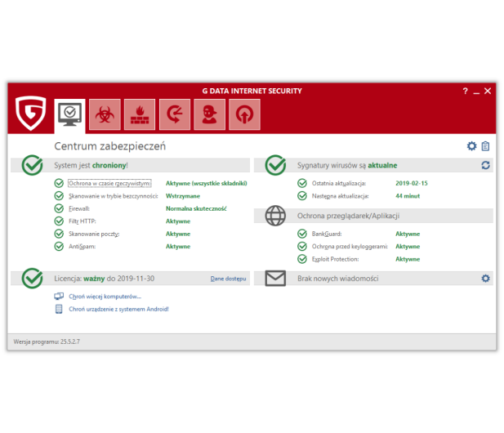Click Skanowanie w trybie bezczynności label

(114, 196)
